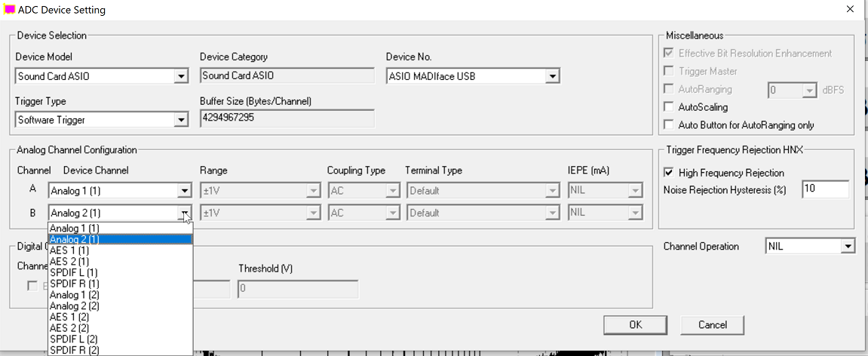The image size is (868, 356).
Task: Close the ADC Device Setting dialog
Action: tap(850, 10)
